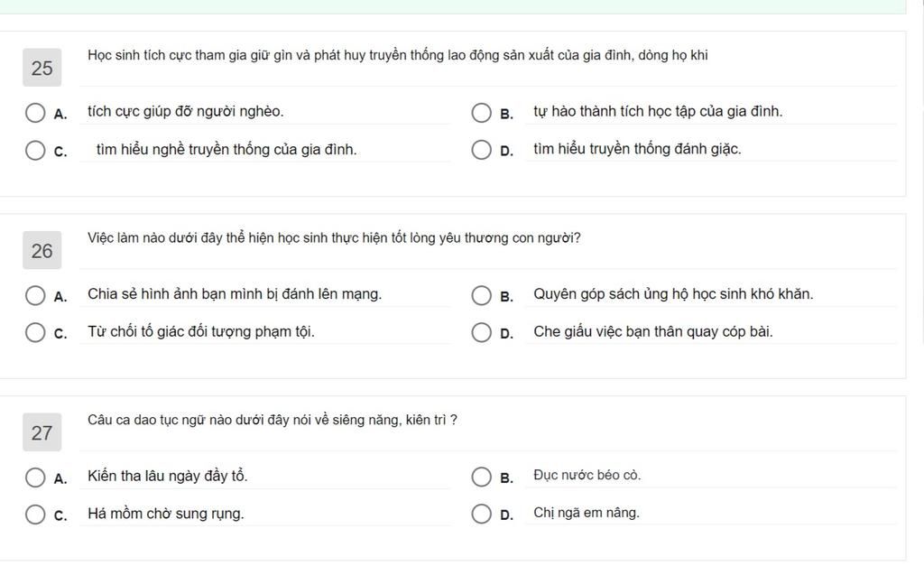The width and height of the screenshot is (924, 575).
Task: Click question 27 text about siêng năng, kiên trì
Action: tap(273, 420)
